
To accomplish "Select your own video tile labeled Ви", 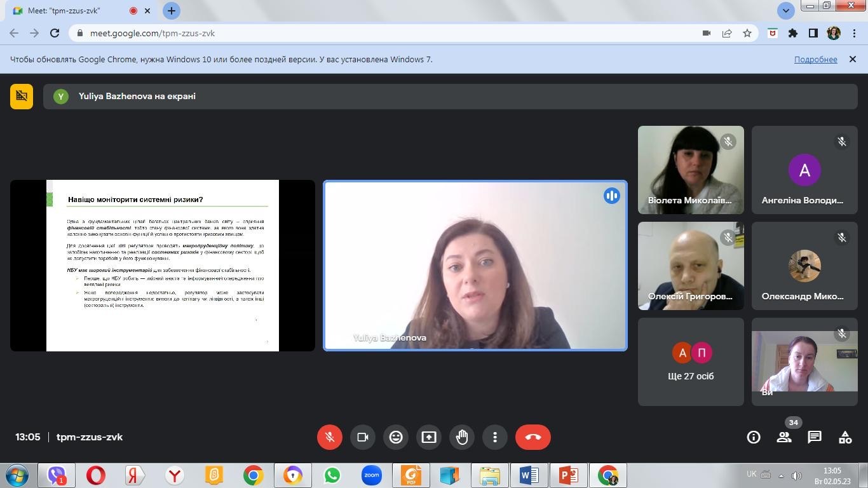I will [x=804, y=362].
